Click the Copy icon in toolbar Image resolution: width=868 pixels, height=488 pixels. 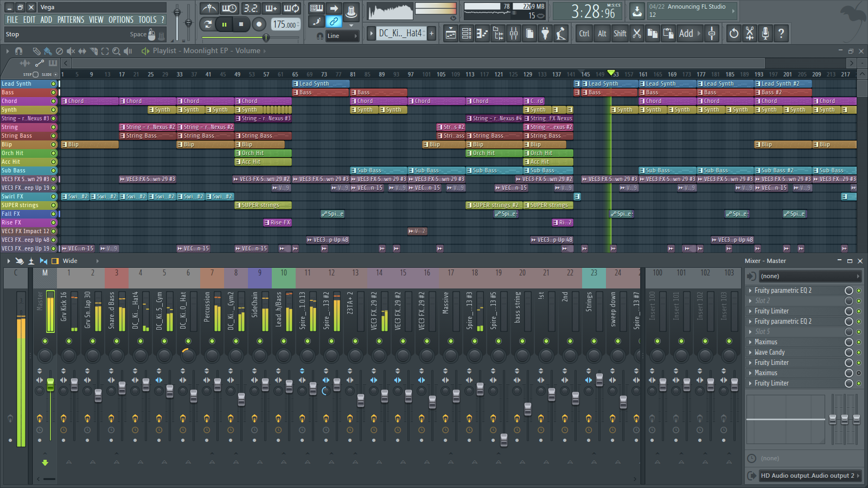coord(653,34)
